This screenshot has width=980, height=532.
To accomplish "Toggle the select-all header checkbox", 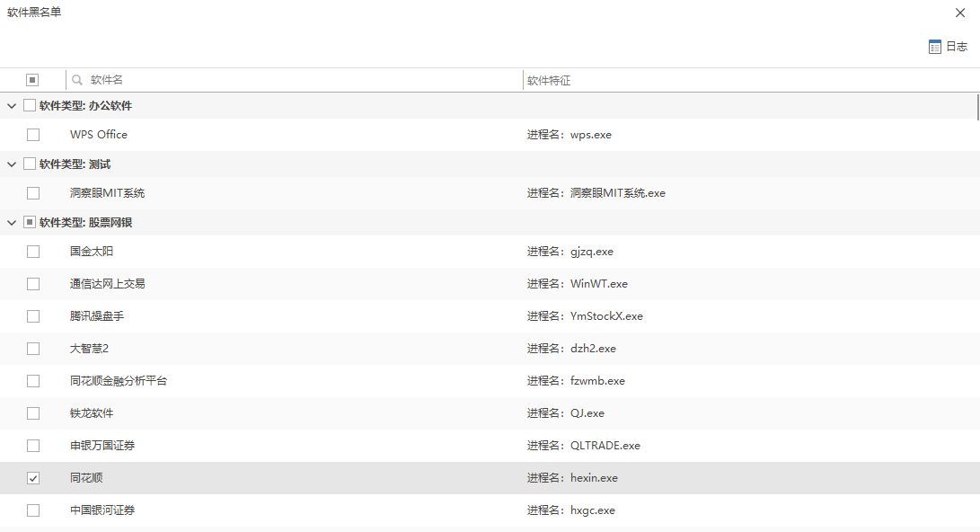I will 32,80.
